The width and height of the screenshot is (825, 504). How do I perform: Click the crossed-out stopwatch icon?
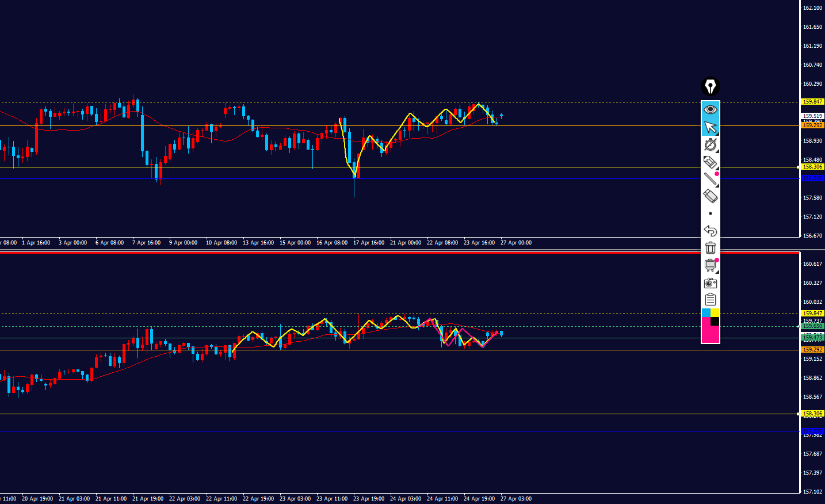coord(710,144)
